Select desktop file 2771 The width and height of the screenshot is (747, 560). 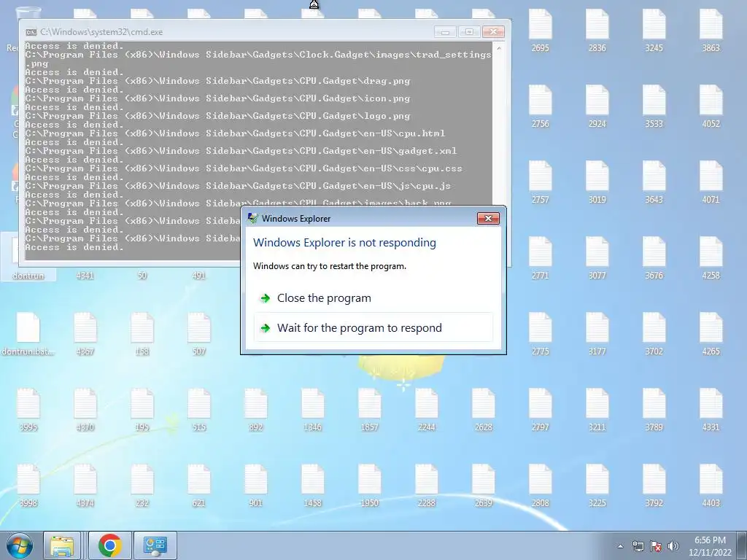coord(541,257)
